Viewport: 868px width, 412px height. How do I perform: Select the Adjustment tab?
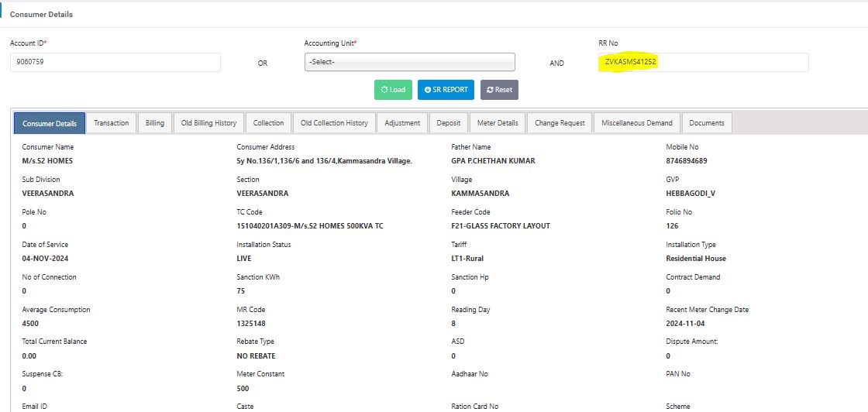tap(402, 123)
